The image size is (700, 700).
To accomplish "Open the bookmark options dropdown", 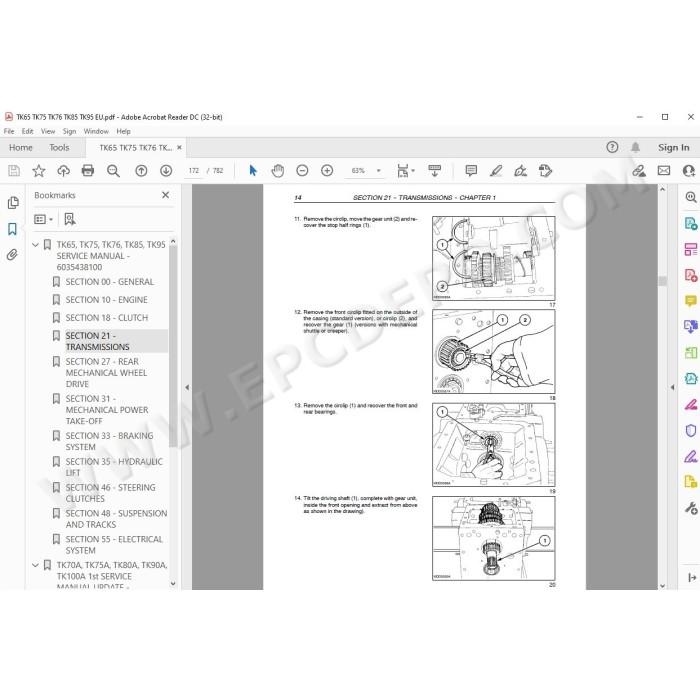I will click(43, 219).
